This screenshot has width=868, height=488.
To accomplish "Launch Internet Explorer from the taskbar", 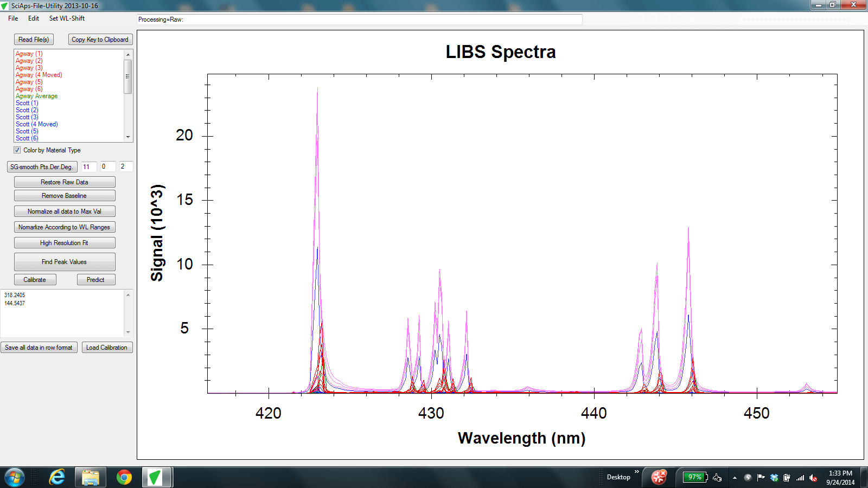I will click(x=57, y=477).
